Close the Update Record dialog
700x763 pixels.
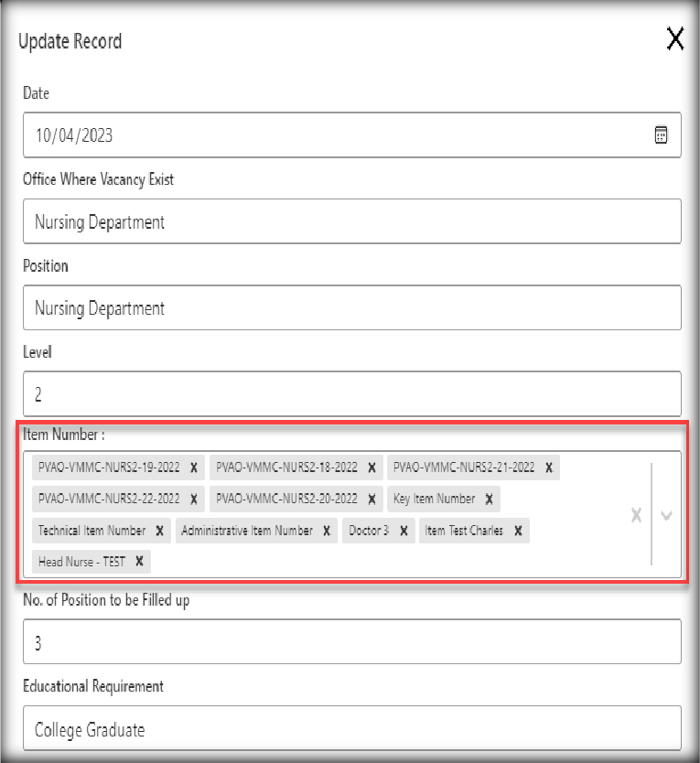coord(675,38)
